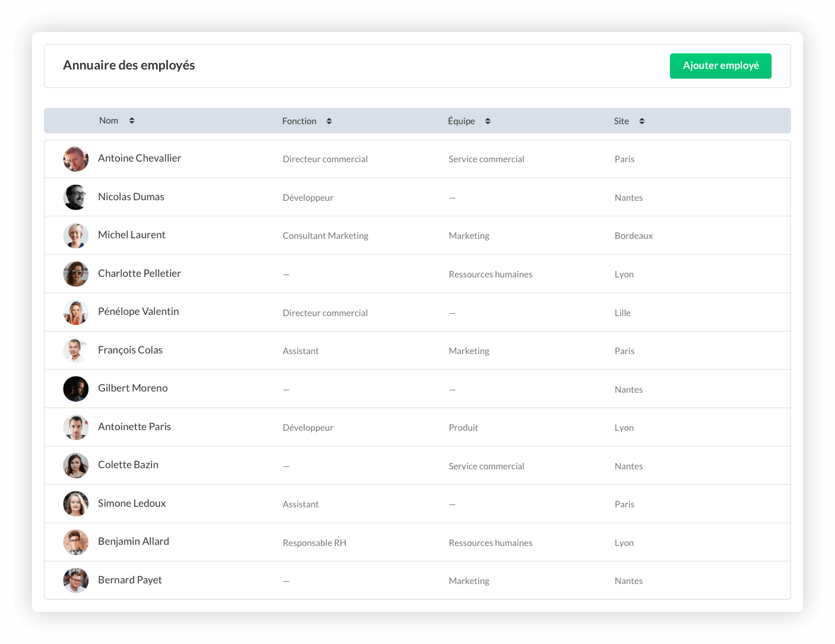Click Simone Ledoux's Assistant cell
This screenshot has width=835, height=644.
(301, 504)
